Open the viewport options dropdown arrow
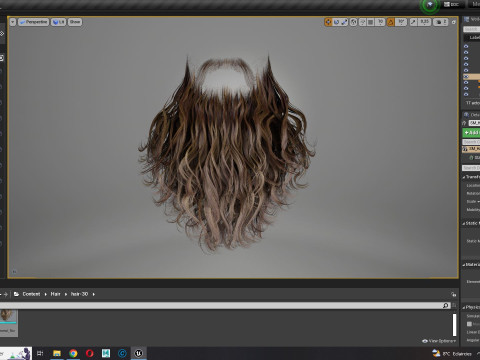The height and width of the screenshot is (360, 480). tap(13, 22)
